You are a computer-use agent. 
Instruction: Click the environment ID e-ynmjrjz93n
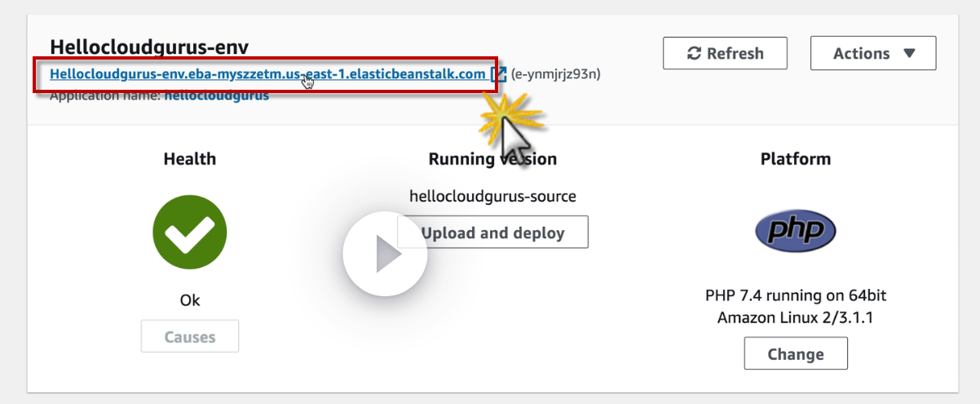(x=556, y=75)
